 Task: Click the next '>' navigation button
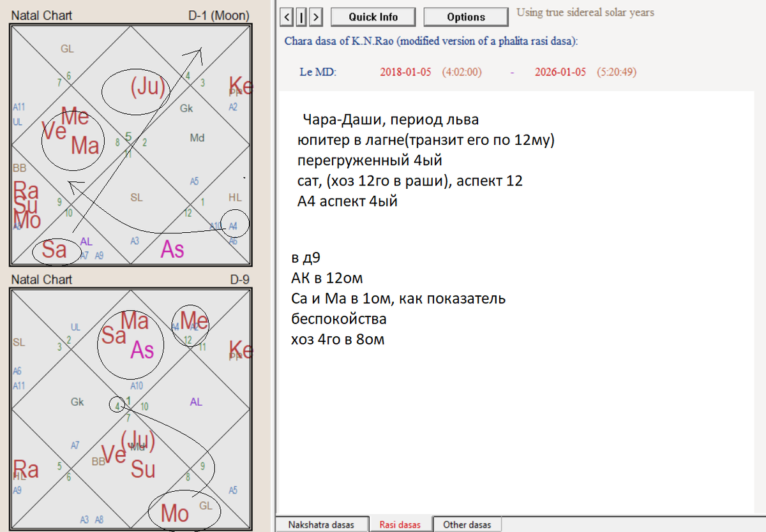pos(315,17)
